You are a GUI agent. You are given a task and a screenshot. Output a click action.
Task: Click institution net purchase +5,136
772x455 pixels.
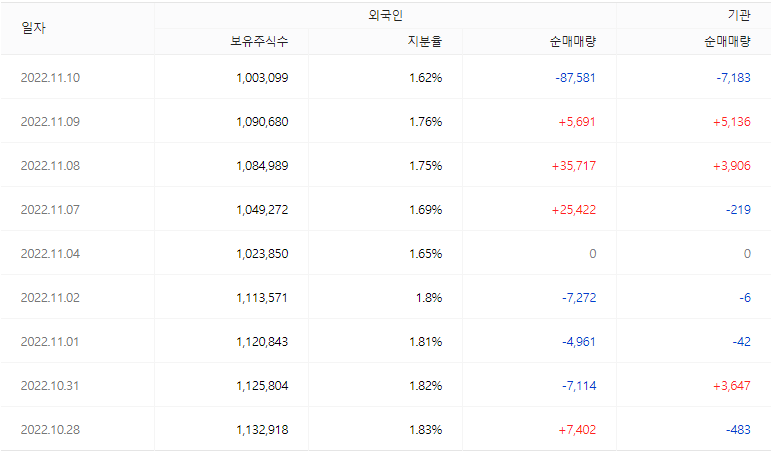732,122
